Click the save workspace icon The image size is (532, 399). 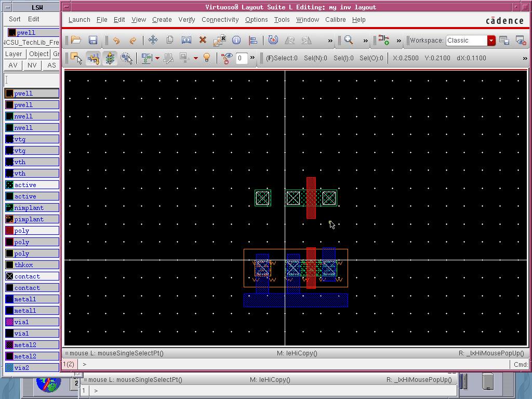click(x=504, y=41)
